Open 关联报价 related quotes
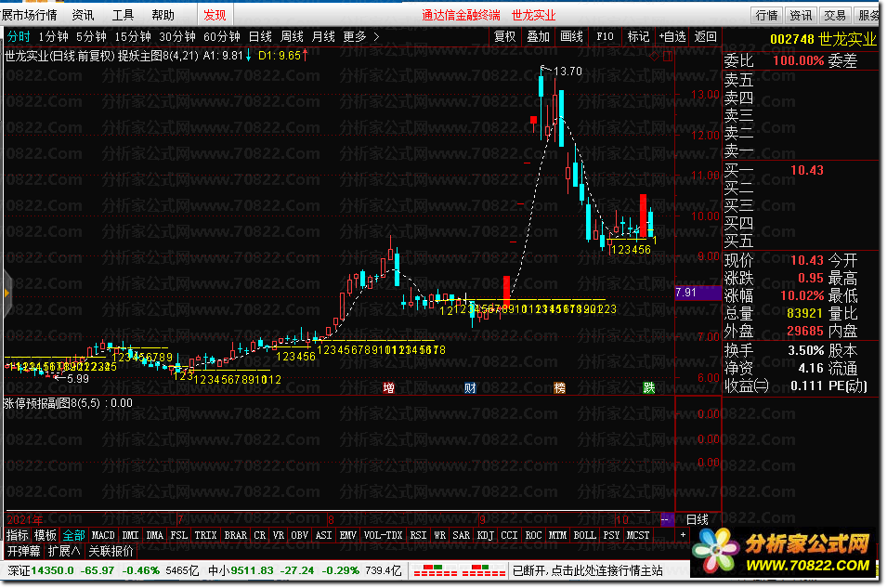887x588 pixels. pos(111,551)
